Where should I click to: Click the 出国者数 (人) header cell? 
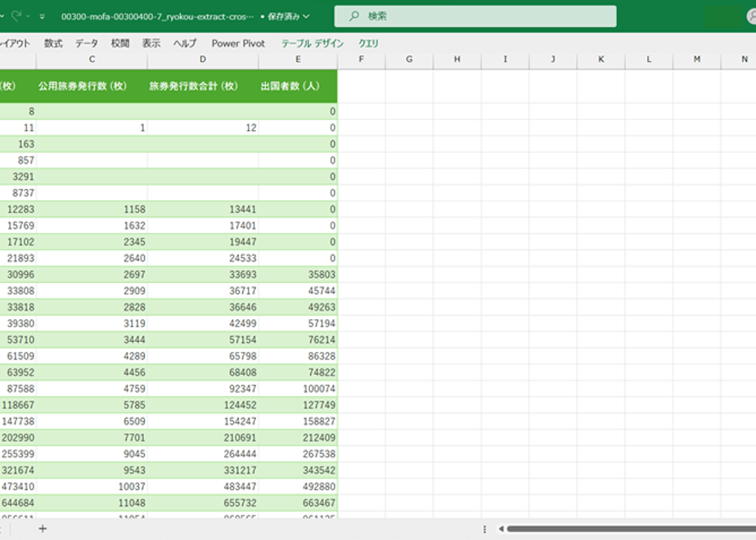[x=298, y=86]
